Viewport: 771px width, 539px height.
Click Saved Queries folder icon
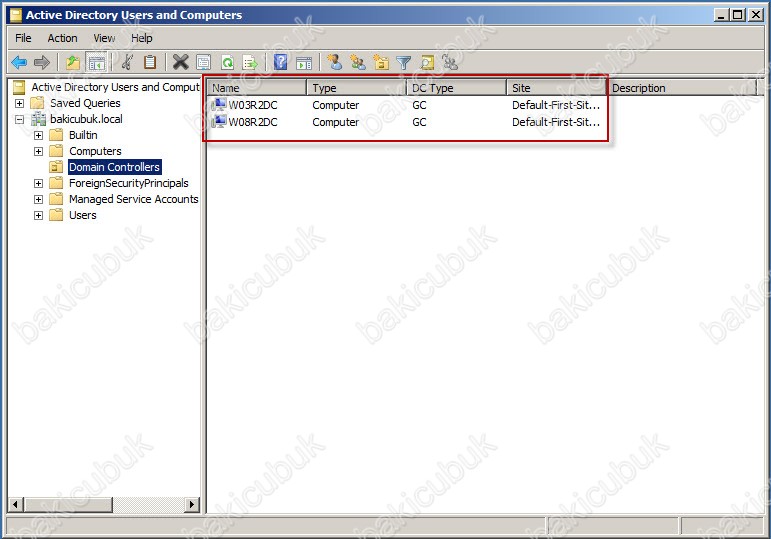(37, 103)
